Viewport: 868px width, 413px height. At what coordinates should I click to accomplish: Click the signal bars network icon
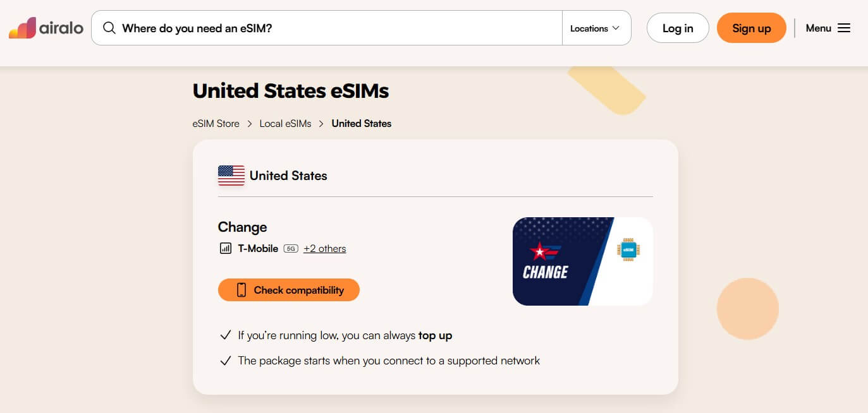(225, 248)
